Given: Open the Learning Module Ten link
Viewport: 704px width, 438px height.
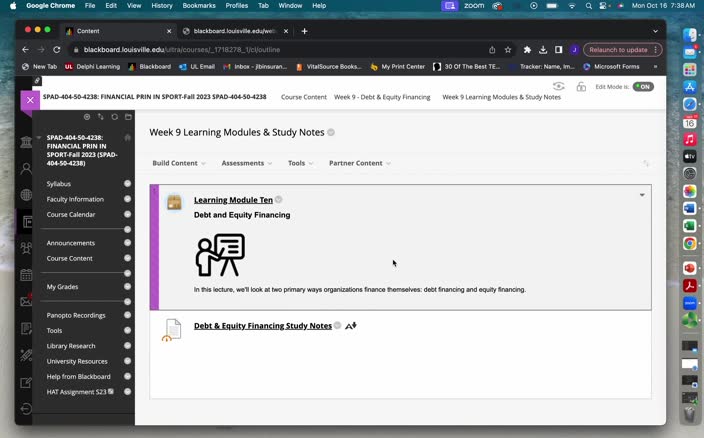Looking at the screenshot, I should [x=233, y=200].
